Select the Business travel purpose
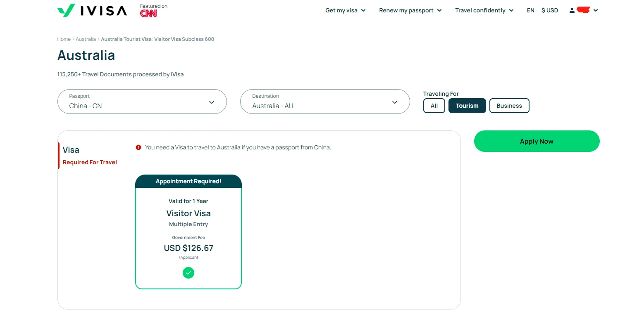Viewport: 644px width, 312px height. 509,106
